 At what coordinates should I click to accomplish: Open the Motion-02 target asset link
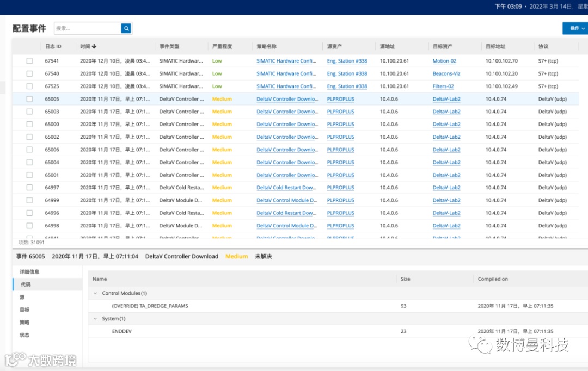[444, 61]
